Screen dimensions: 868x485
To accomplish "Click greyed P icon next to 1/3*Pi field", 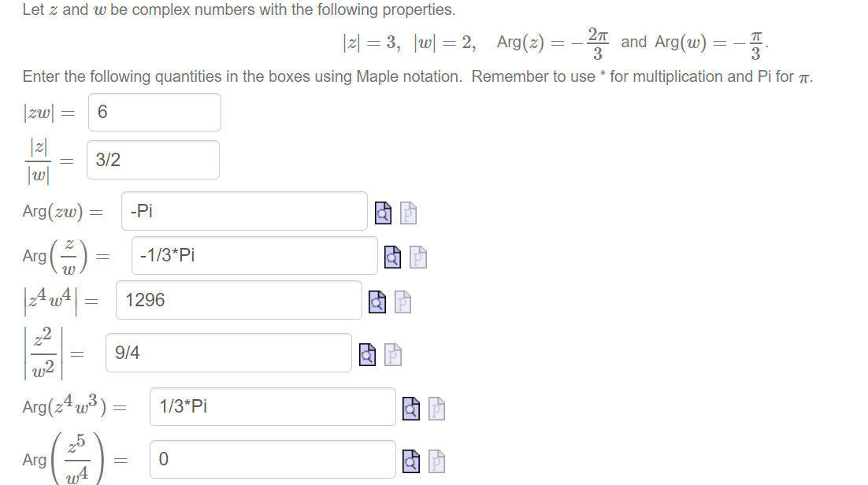I will [436, 407].
